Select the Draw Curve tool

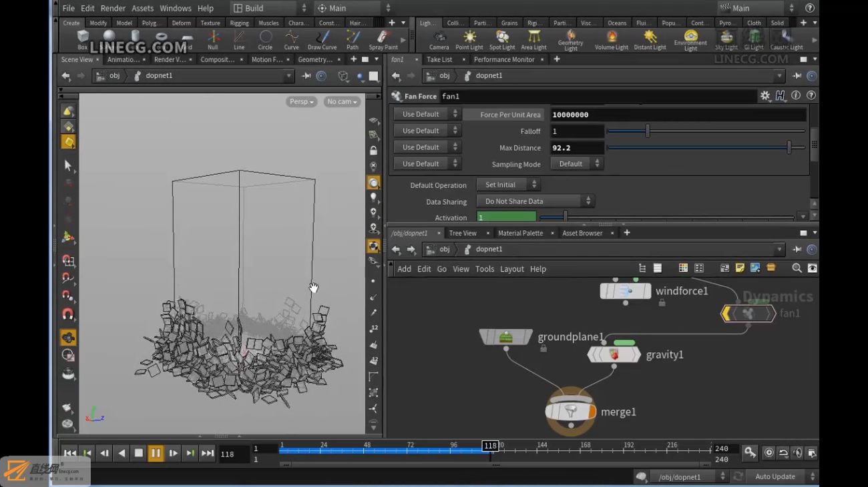pos(322,39)
